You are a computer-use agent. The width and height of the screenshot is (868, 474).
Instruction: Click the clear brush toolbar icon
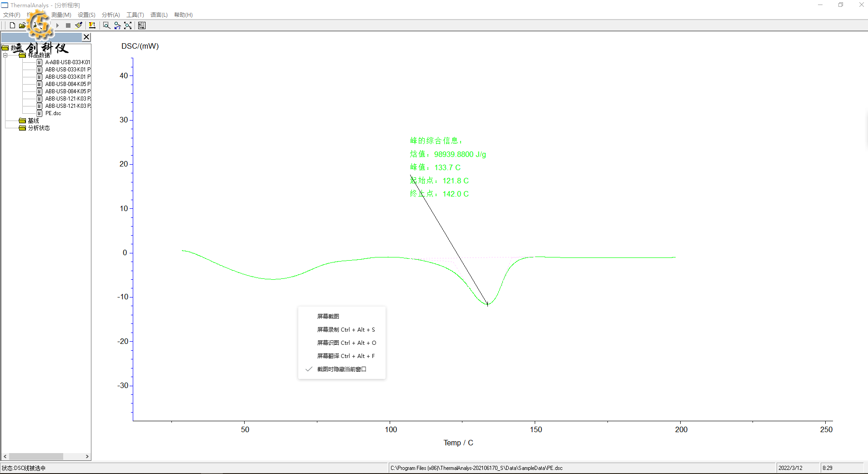[x=79, y=25]
